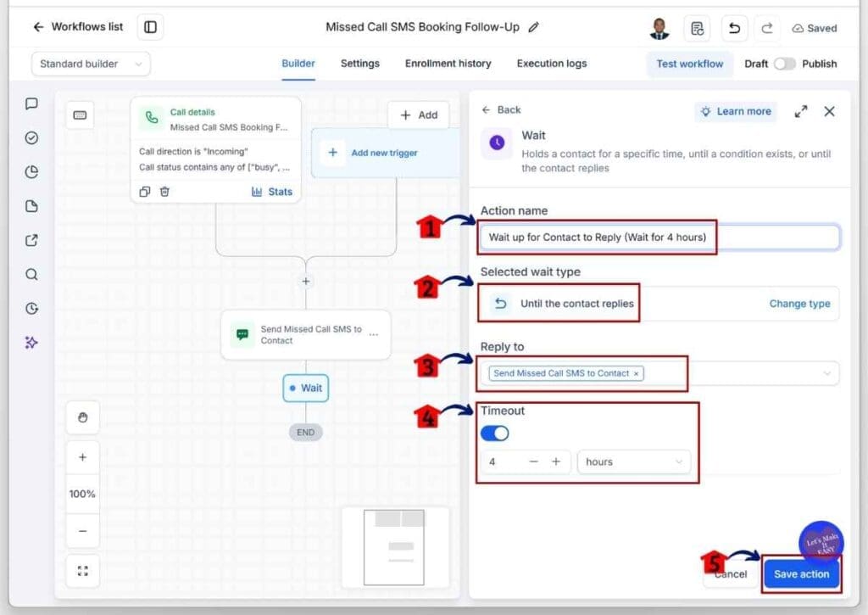Image resolution: width=868 pixels, height=615 pixels.
Task: Open the external link sidebar icon
Action: pos(31,240)
